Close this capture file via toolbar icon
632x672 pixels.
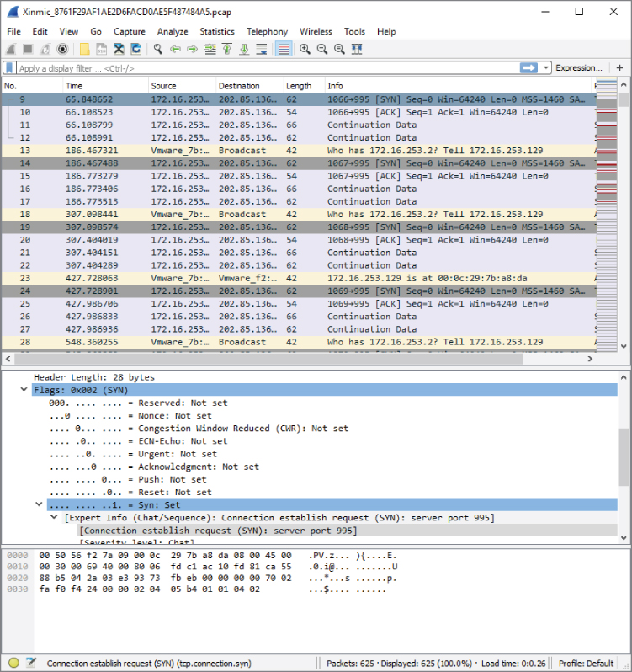tap(119, 50)
